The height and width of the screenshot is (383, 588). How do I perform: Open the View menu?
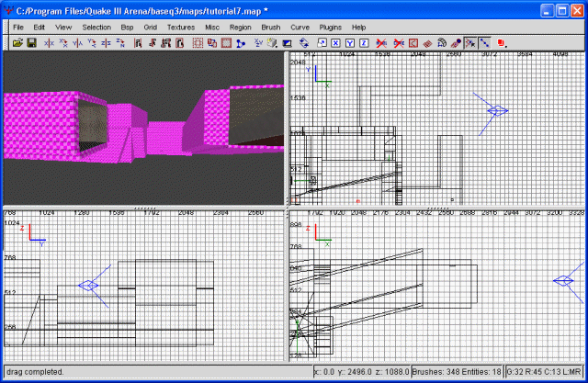coord(63,28)
